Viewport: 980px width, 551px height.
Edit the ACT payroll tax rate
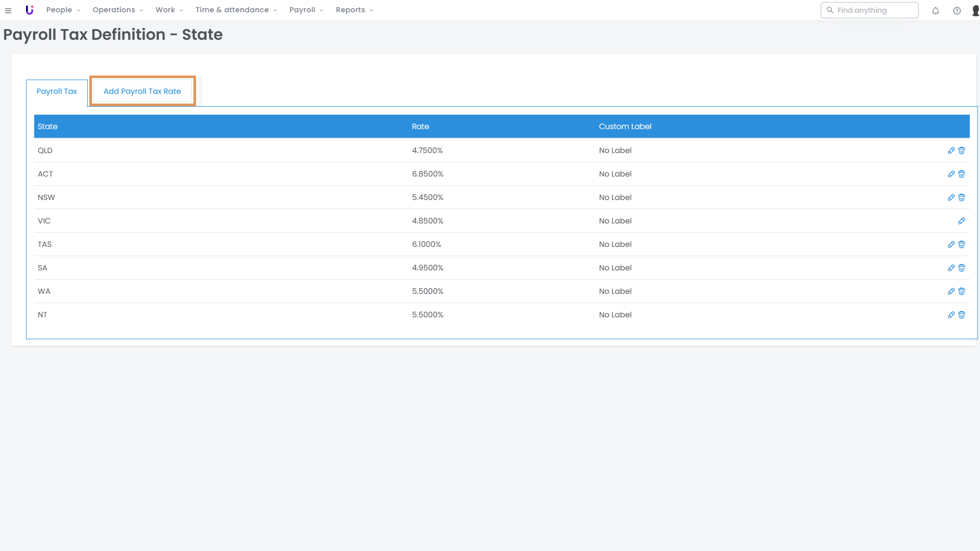951,174
